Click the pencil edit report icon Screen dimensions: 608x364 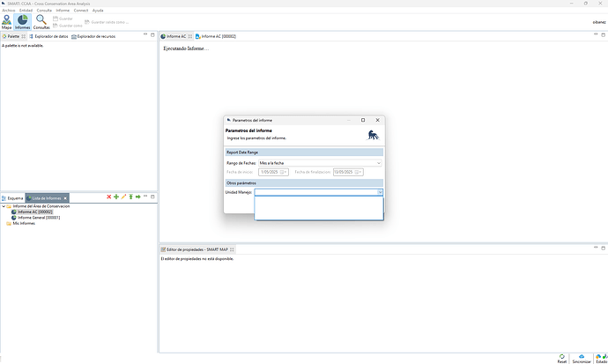pyautogui.click(x=123, y=197)
